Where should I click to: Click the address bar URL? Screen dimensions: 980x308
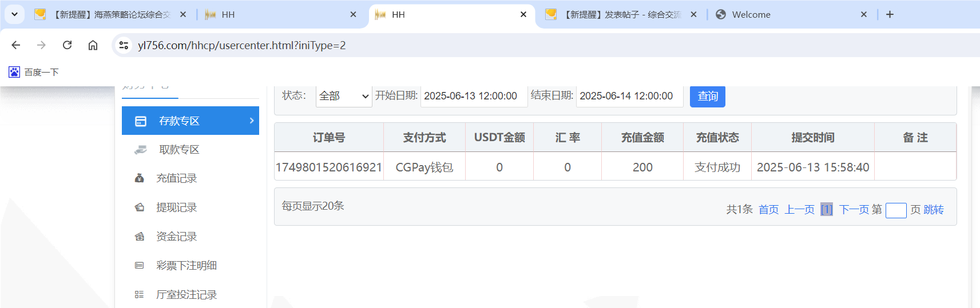pyautogui.click(x=241, y=45)
